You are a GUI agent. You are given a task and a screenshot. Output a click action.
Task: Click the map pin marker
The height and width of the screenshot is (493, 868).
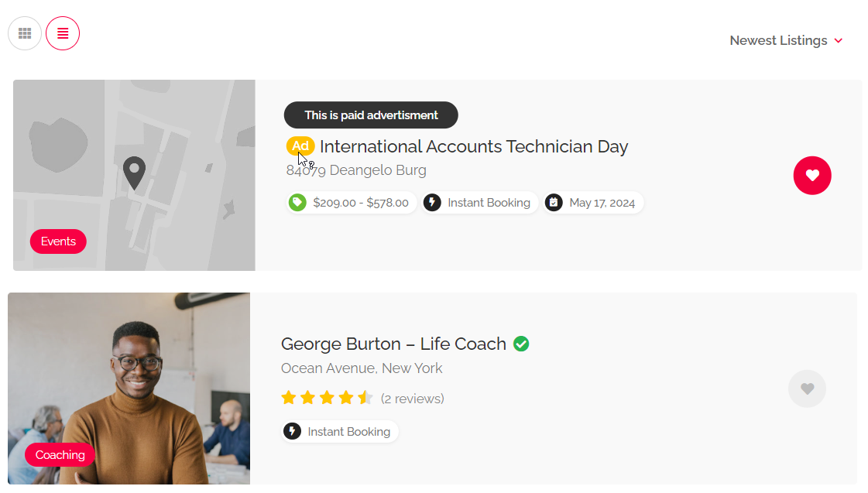[x=134, y=172]
